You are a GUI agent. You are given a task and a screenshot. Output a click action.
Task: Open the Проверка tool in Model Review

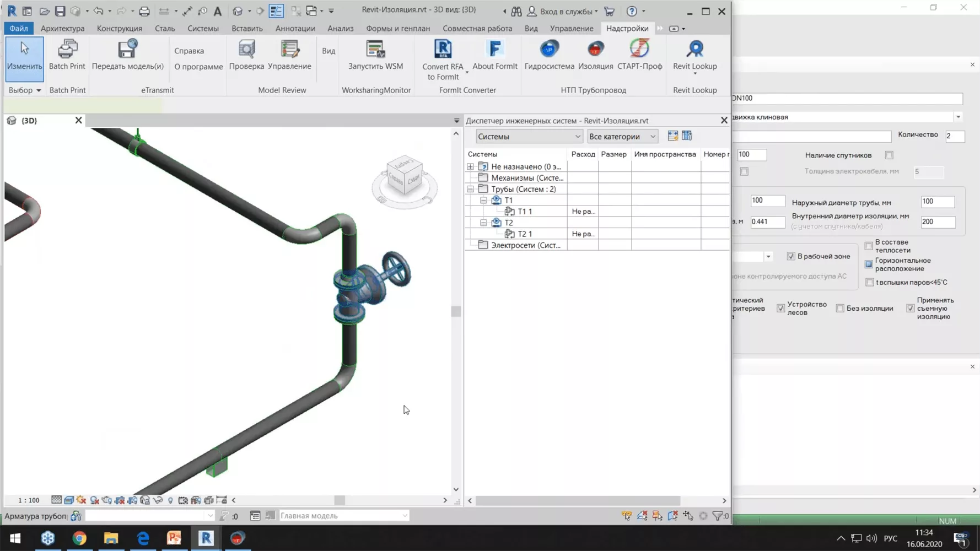coord(246,55)
